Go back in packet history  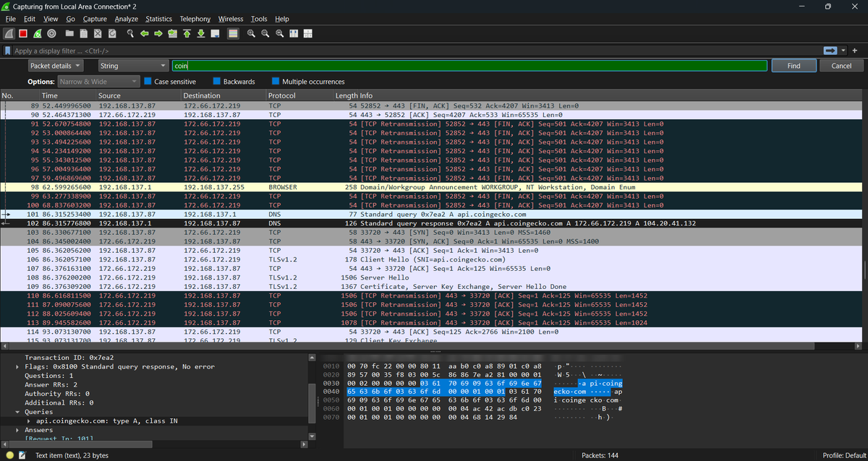point(145,33)
